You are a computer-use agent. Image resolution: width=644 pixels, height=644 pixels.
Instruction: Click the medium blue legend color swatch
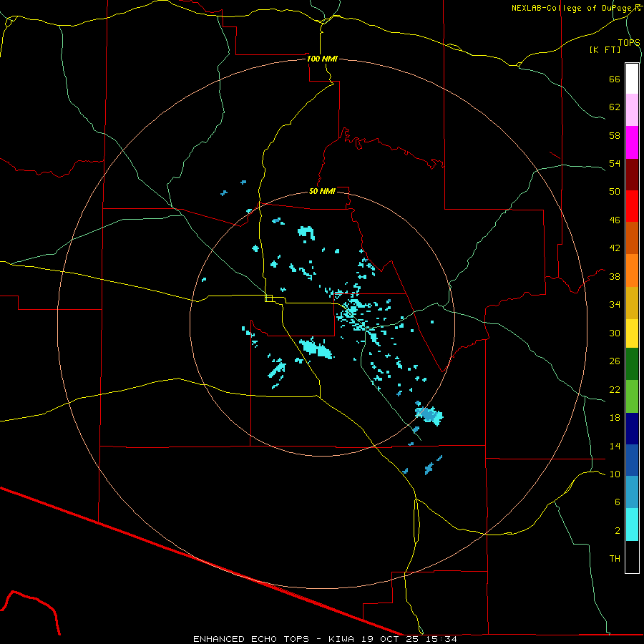632,460
